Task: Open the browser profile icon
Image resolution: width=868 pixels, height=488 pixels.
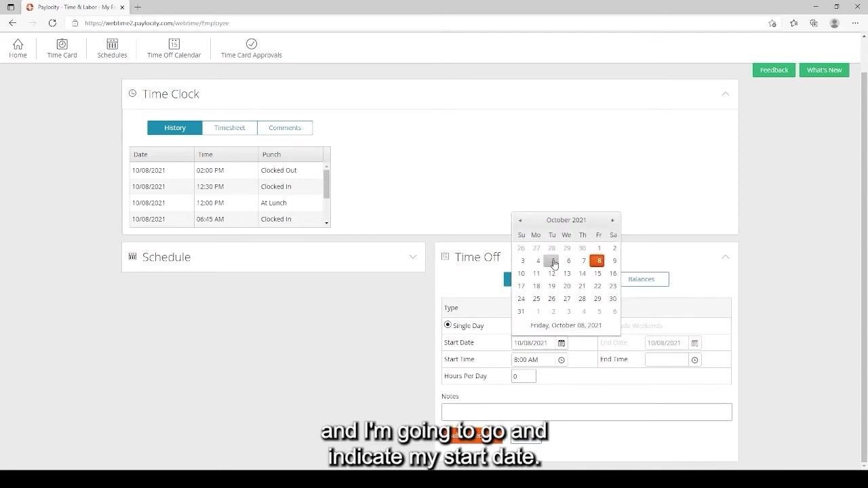Action: pyautogui.click(x=834, y=23)
